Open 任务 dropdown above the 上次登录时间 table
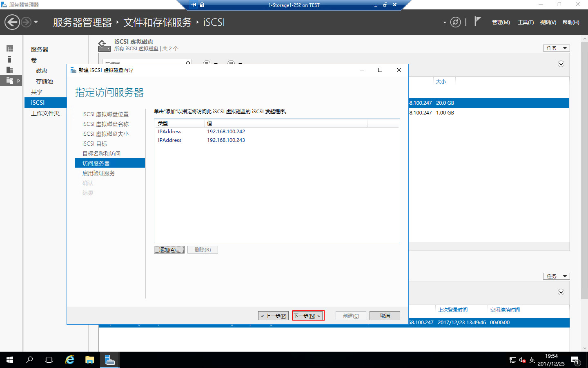The width and height of the screenshot is (588, 368). pos(556,276)
